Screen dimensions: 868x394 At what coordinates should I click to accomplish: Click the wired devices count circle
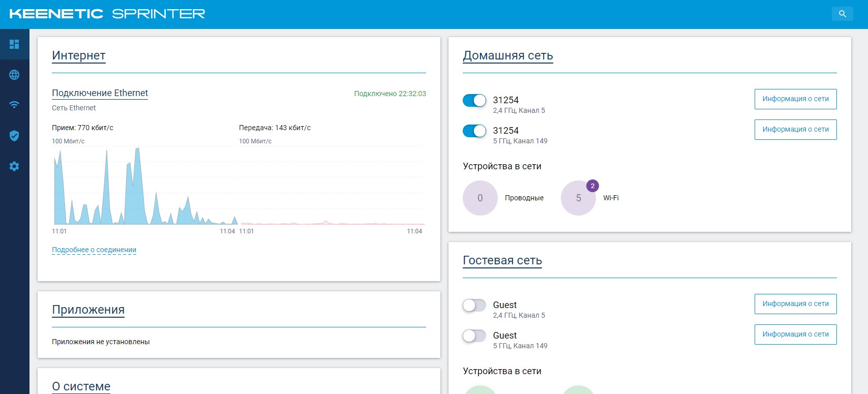point(480,198)
